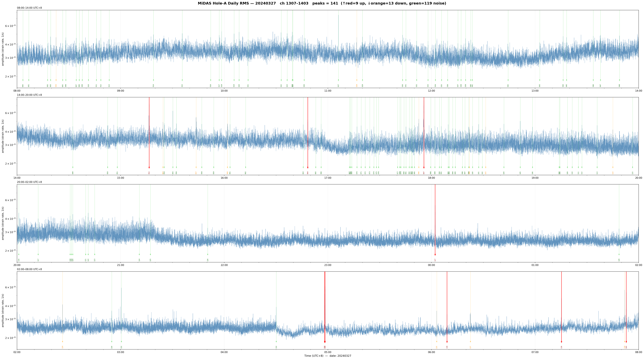Click the "17:00" x-axis tick label
This screenshot has width=644, height=359.
click(328, 178)
